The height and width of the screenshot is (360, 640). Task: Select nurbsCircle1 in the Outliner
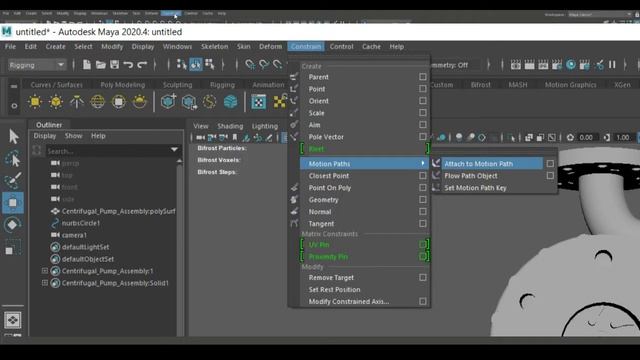point(80,223)
